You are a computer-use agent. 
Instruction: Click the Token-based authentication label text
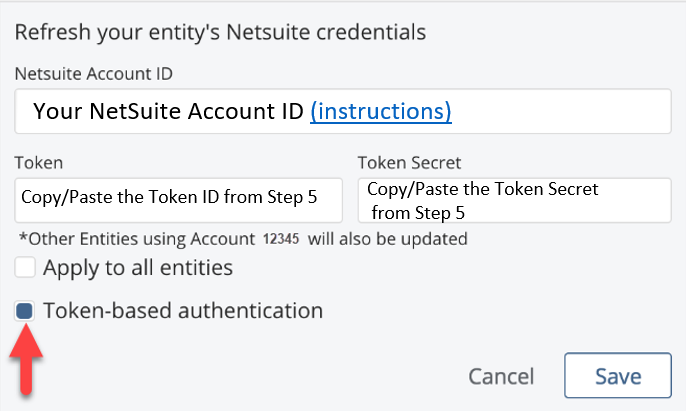click(183, 311)
